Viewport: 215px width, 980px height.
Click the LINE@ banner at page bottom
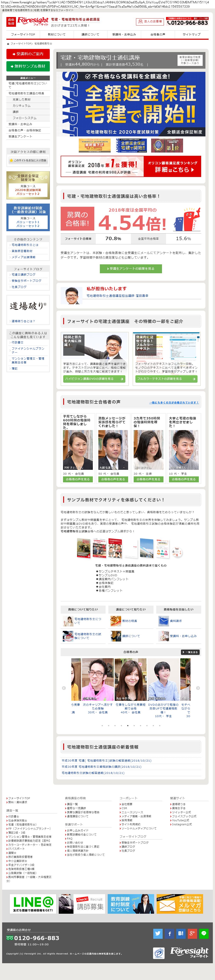coord(33,904)
